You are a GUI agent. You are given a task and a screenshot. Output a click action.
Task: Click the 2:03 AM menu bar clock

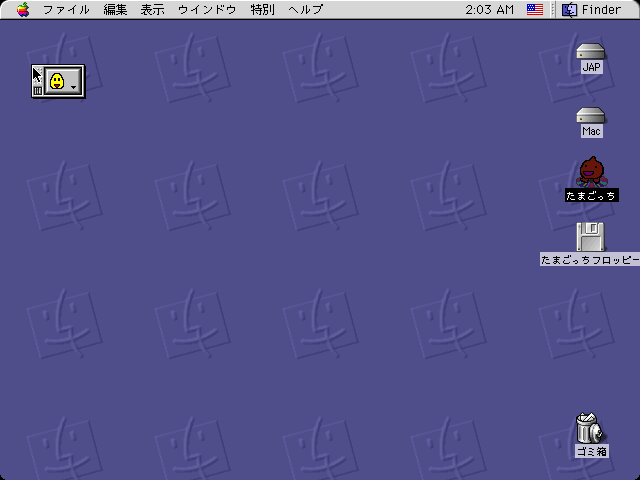489,9
